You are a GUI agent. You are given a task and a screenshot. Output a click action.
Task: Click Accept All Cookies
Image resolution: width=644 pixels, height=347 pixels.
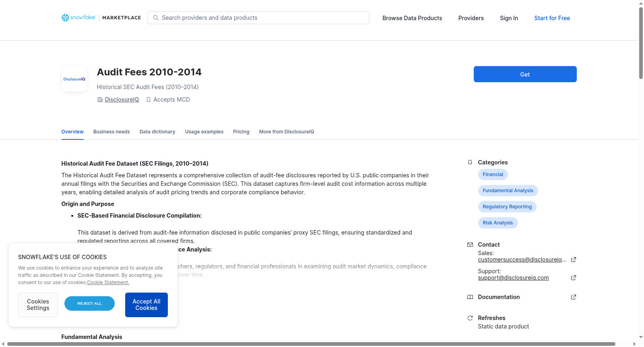(x=147, y=305)
